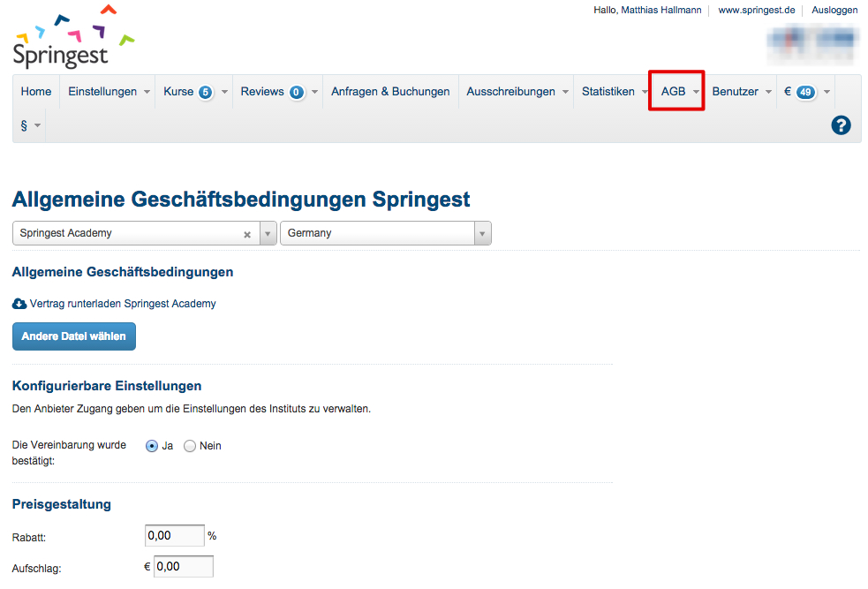Open the AGB menu item
This screenshot has width=868, height=589.
(x=673, y=91)
